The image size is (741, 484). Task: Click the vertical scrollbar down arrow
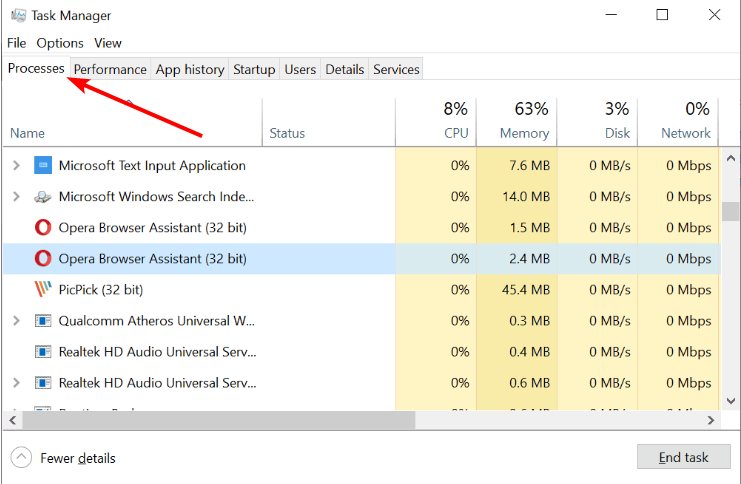click(731, 401)
